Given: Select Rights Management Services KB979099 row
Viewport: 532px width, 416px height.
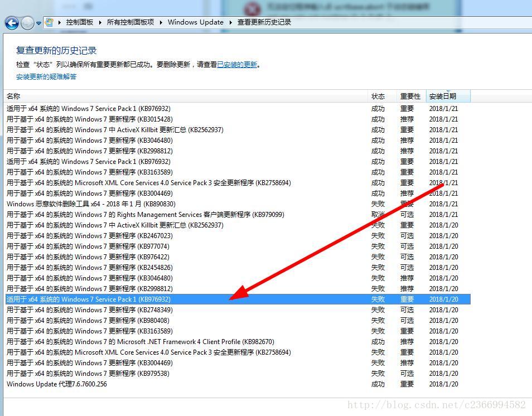Looking at the screenshot, I should pyautogui.click(x=237, y=215).
